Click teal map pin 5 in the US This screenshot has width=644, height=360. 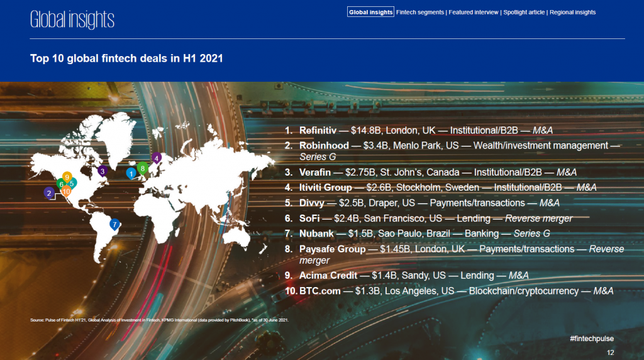[72, 183]
